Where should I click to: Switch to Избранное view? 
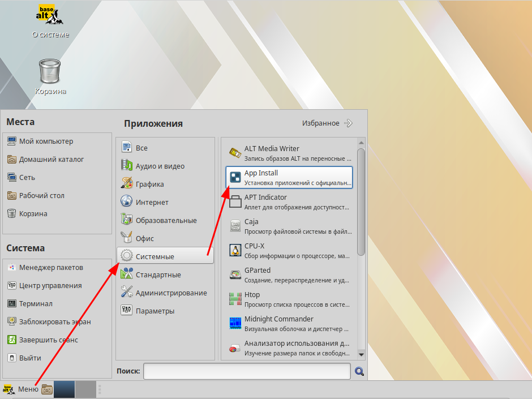coord(327,123)
